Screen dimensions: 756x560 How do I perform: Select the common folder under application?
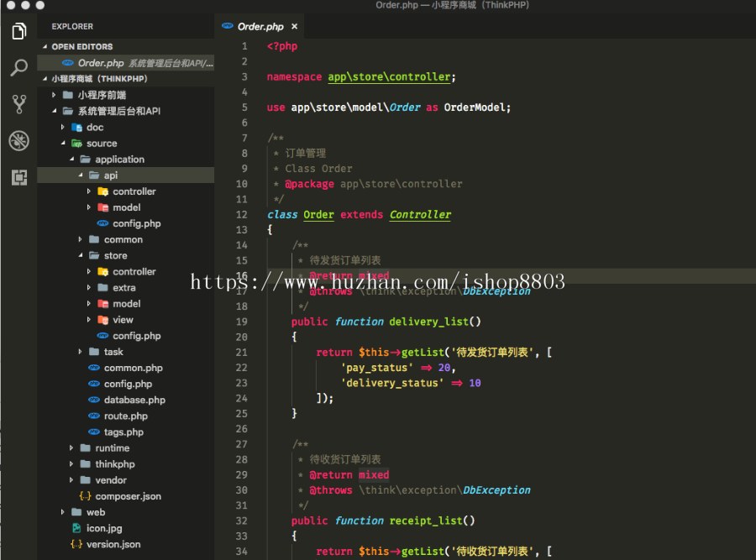125,239
